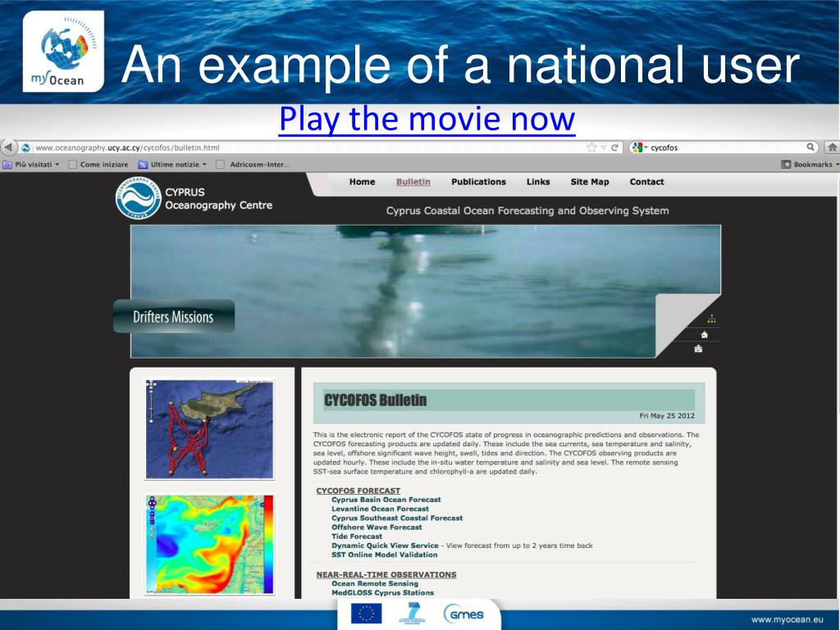Click the search magnifier icon
The height and width of the screenshot is (630, 840).
pyautogui.click(x=811, y=147)
